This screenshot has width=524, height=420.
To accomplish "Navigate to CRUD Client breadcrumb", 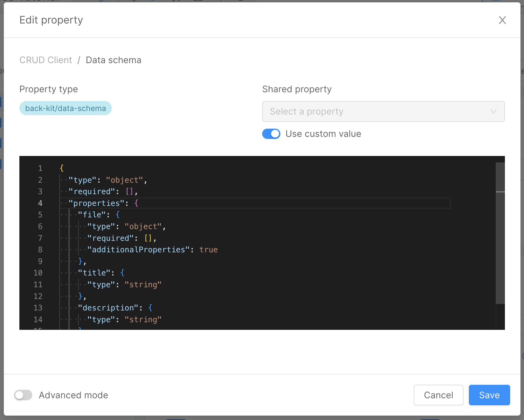I will (x=46, y=60).
